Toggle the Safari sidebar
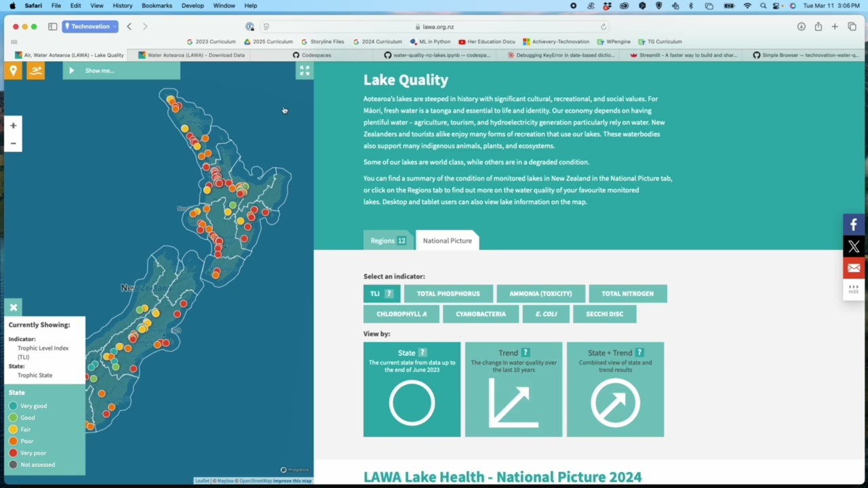868x488 pixels. 52,26
